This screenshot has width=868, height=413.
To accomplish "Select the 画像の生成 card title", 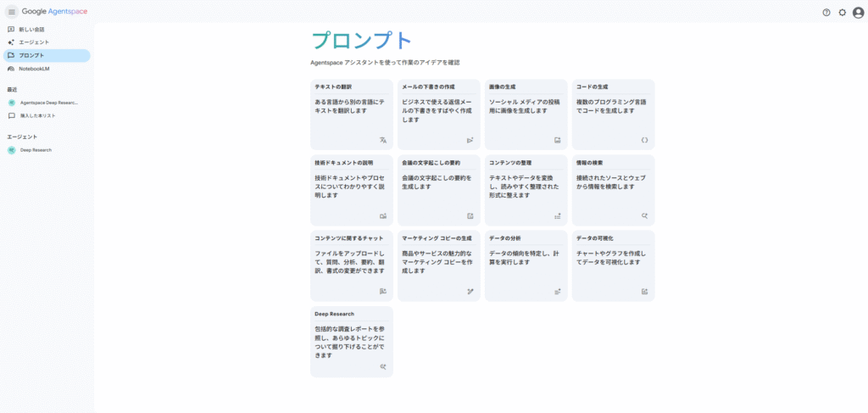I will (x=502, y=87).
